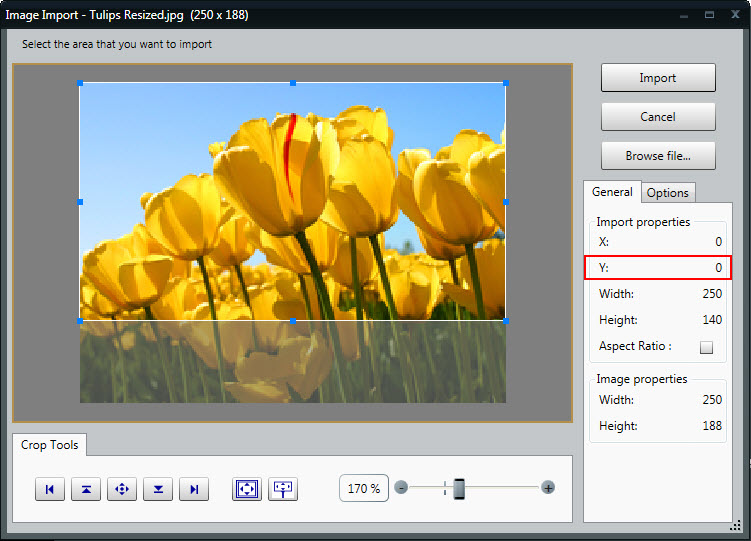This screenshot has width=751, height=541.
Task: Click Image properties Height value 188
Action: pos(712,426)
